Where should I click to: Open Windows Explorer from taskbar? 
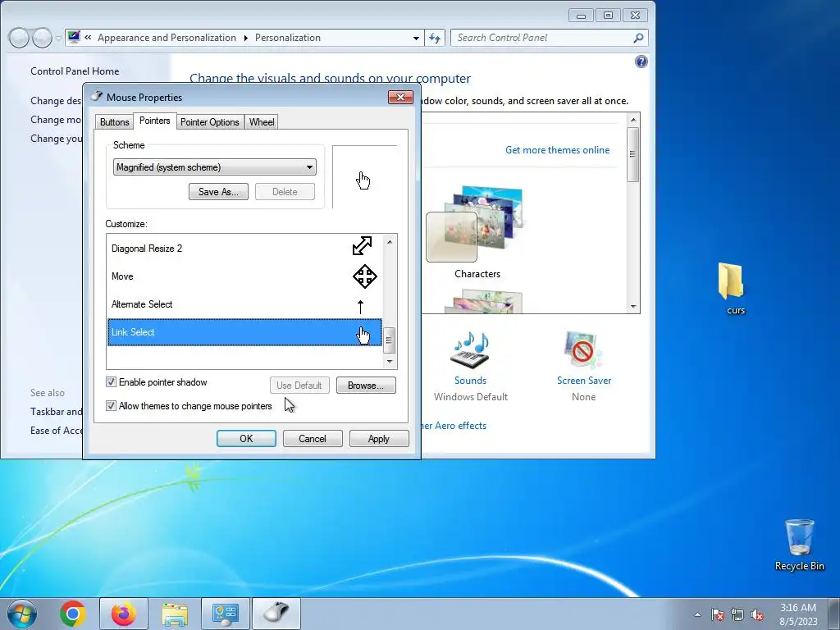point(175,614)
